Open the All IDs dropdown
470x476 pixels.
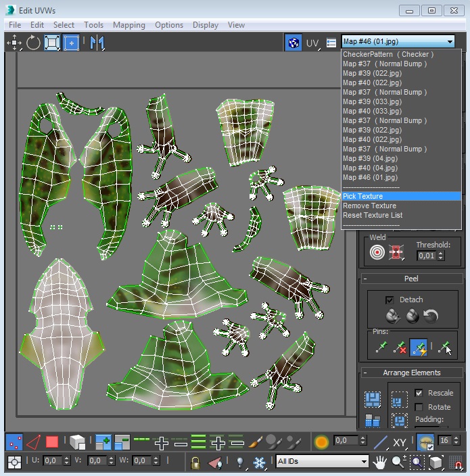[322, 462]
